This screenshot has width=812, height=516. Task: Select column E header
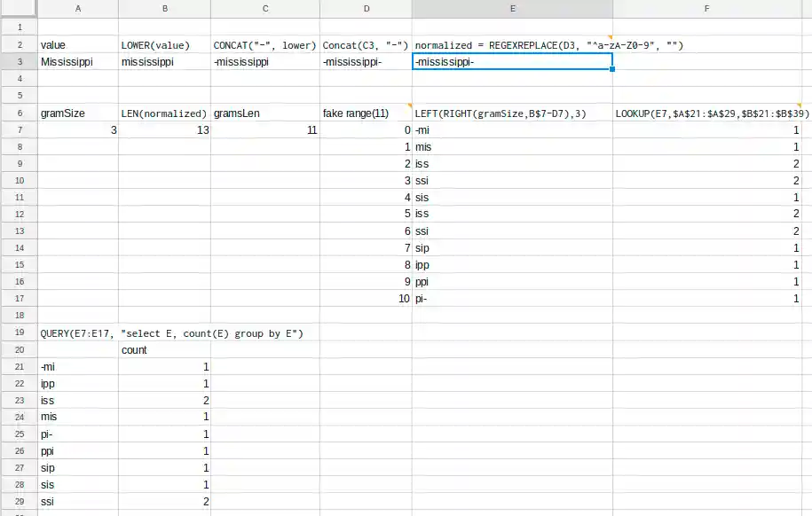pos(512,8)
